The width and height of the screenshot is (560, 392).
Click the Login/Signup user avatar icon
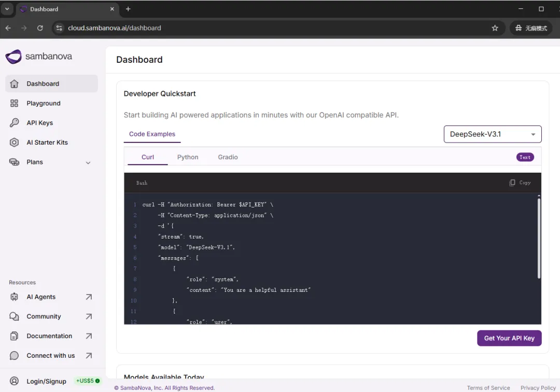coord(15,381)
